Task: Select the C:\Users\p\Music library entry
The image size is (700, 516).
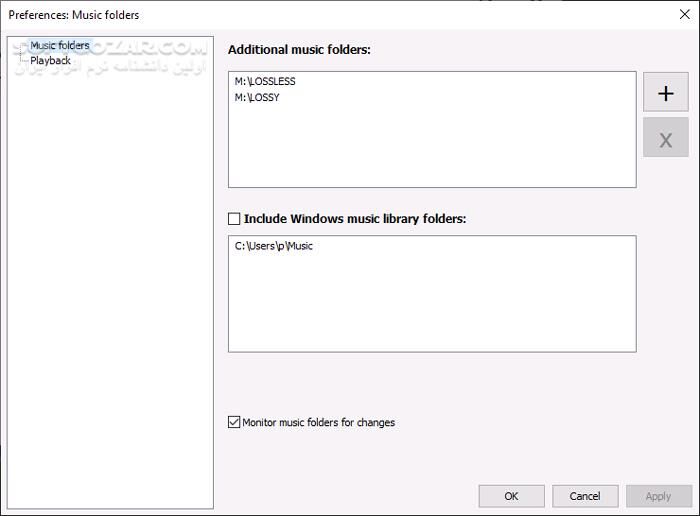Action: pos(274,246)
